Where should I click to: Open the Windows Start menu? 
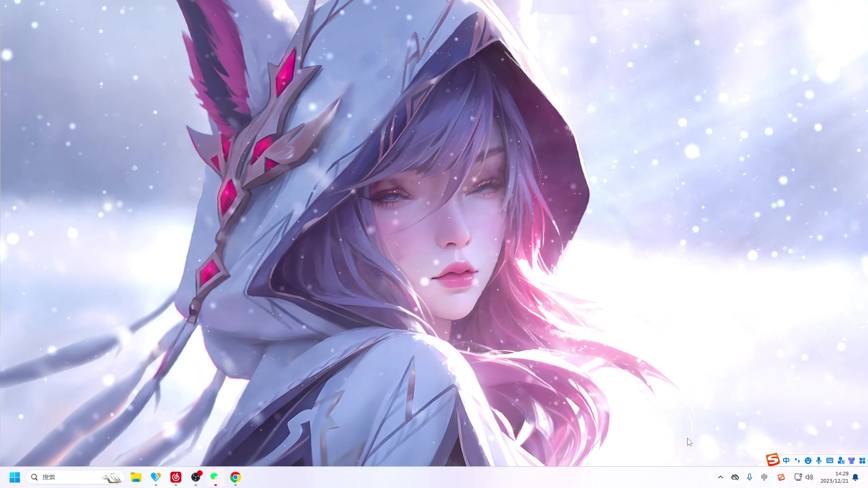15,477
